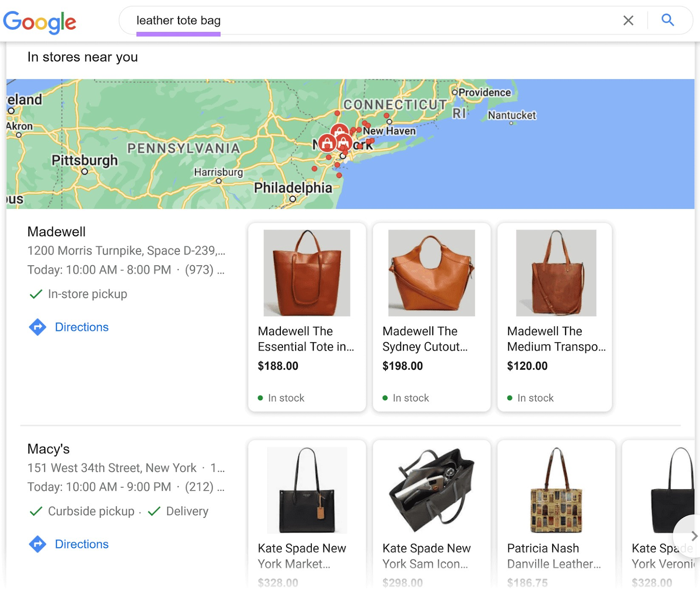Click the $188.00 price
The image size is (700, 592).
click(278, 366)
